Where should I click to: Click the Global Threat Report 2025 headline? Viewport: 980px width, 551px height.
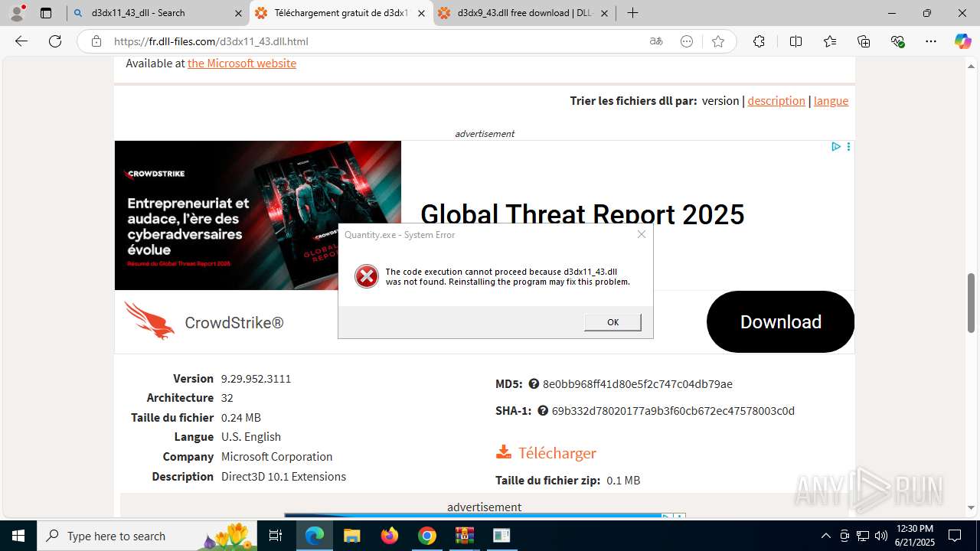(583, 214)
